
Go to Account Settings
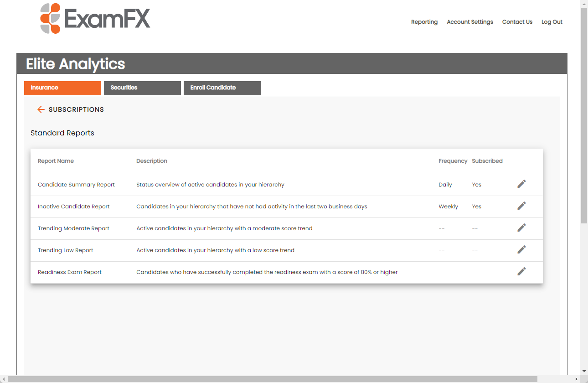pyautogui.click(x=469, y=22)
